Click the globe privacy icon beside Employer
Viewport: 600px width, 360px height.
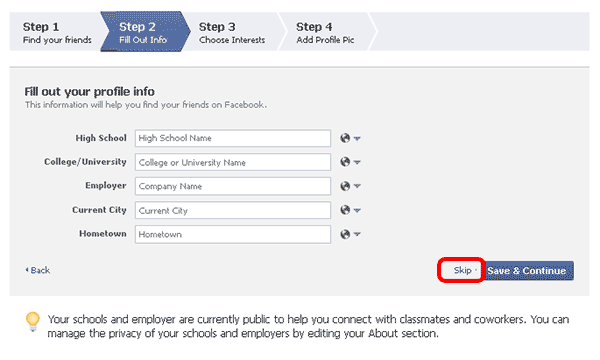point(345,186)
